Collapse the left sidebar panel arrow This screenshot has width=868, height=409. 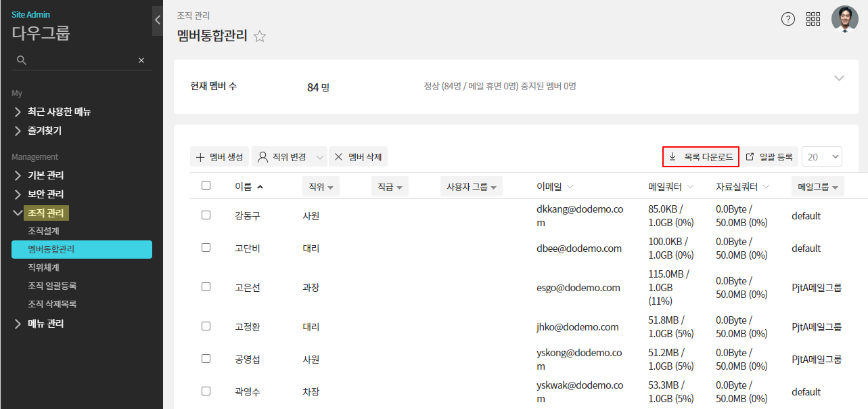(158, 20)
